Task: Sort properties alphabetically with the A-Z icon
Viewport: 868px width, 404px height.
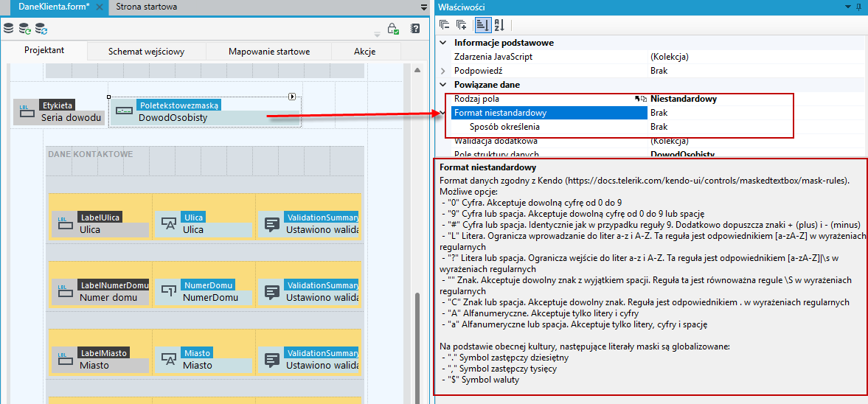Action: coord(499,24)
